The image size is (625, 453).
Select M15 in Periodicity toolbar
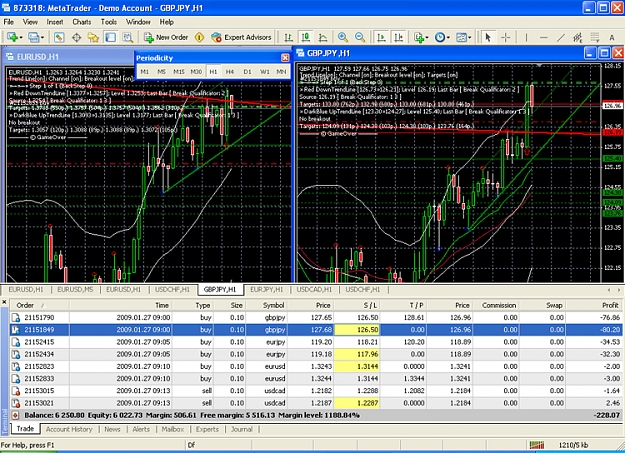point(179,71)
